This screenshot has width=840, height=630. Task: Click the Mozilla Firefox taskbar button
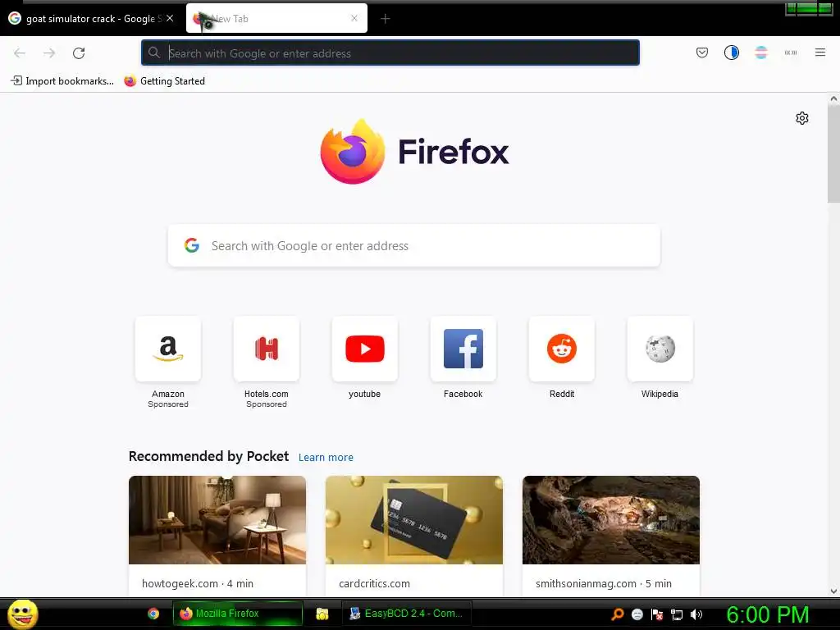click(x=237, y=614)
